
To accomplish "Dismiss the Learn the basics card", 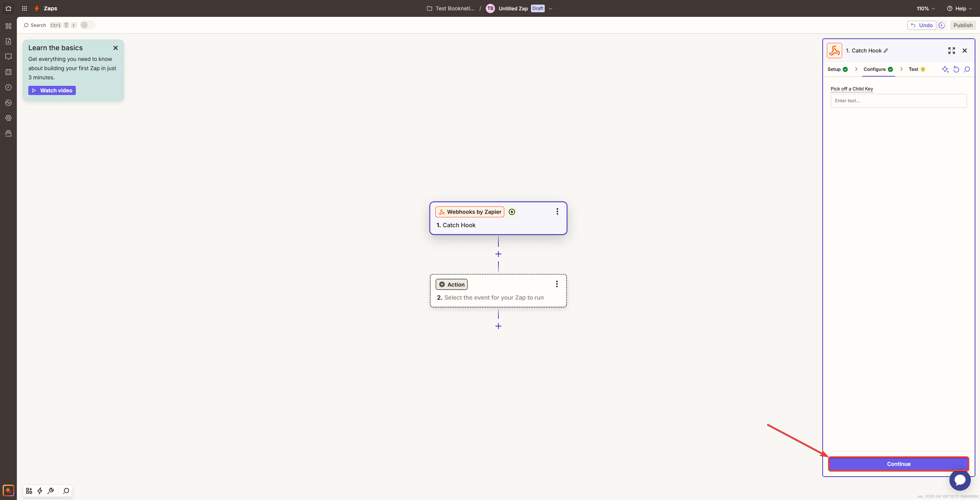I will (x=116, y=48).
